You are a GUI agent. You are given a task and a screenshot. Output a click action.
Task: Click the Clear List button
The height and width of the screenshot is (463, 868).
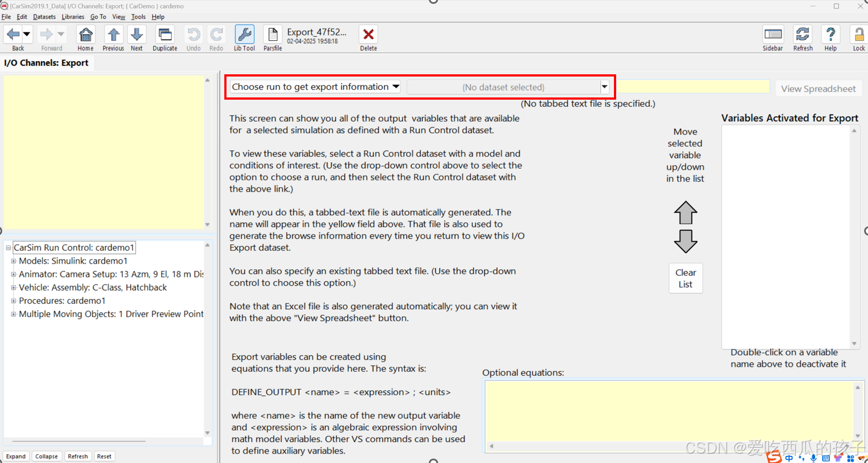click(x=686, y=279)
